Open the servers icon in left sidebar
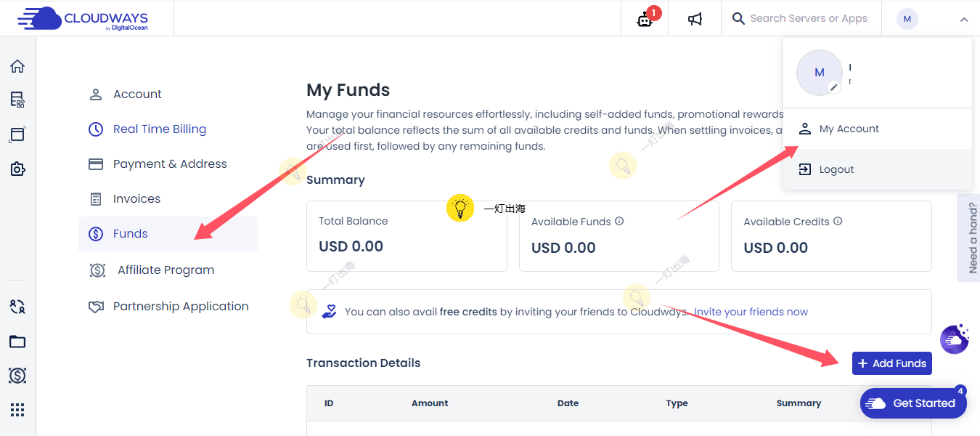980x436 pixels. click(17, 100)
